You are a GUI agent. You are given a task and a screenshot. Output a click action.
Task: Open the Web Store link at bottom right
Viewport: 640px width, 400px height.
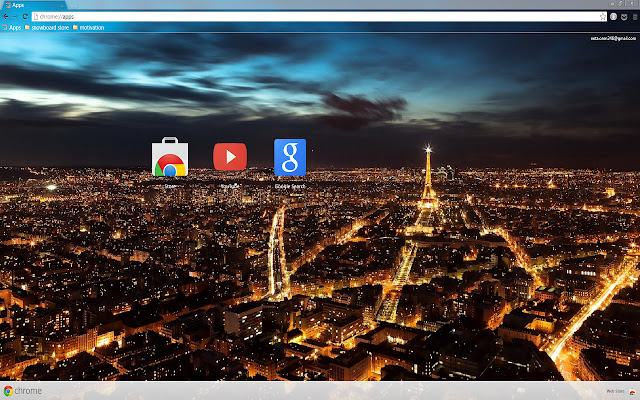point(620,391)
